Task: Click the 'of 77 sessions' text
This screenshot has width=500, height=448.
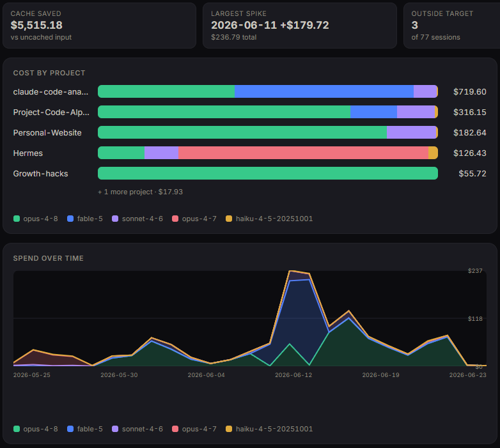Action: click(x=435, y=37)
